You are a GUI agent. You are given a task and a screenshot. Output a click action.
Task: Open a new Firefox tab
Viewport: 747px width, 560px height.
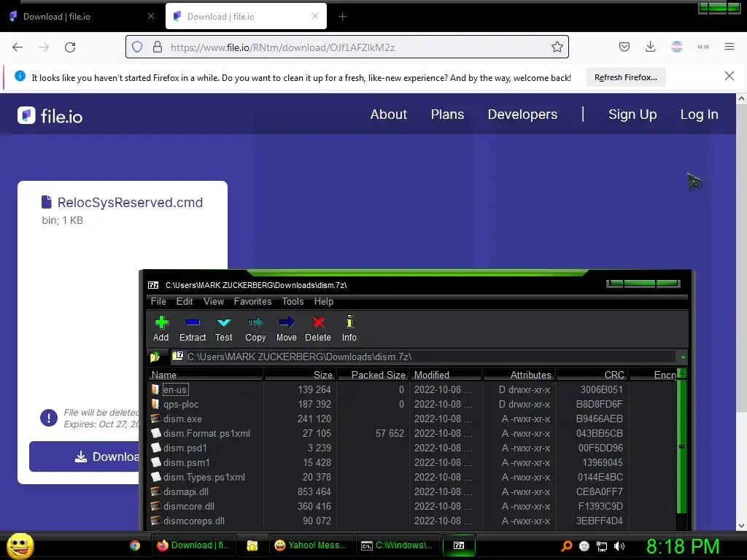click(x=343, y=17)
